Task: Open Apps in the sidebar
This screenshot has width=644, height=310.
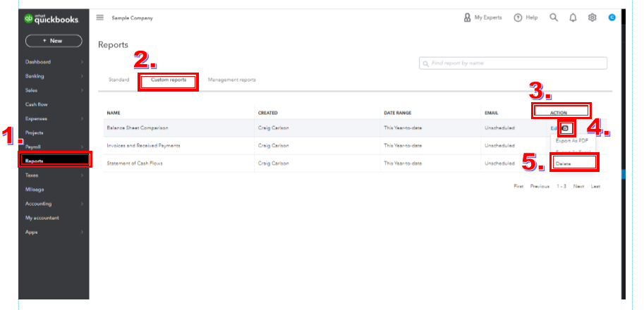Action: point(31,232)
